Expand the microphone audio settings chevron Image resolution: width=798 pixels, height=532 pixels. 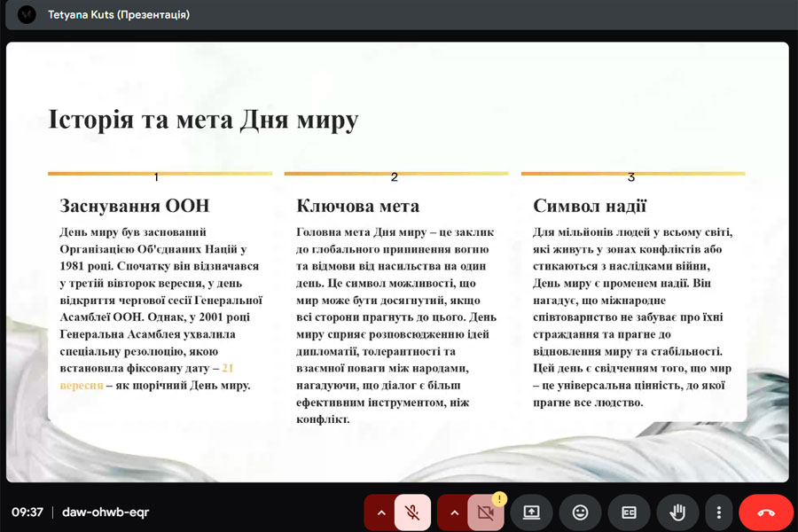(x=380, y=512)
